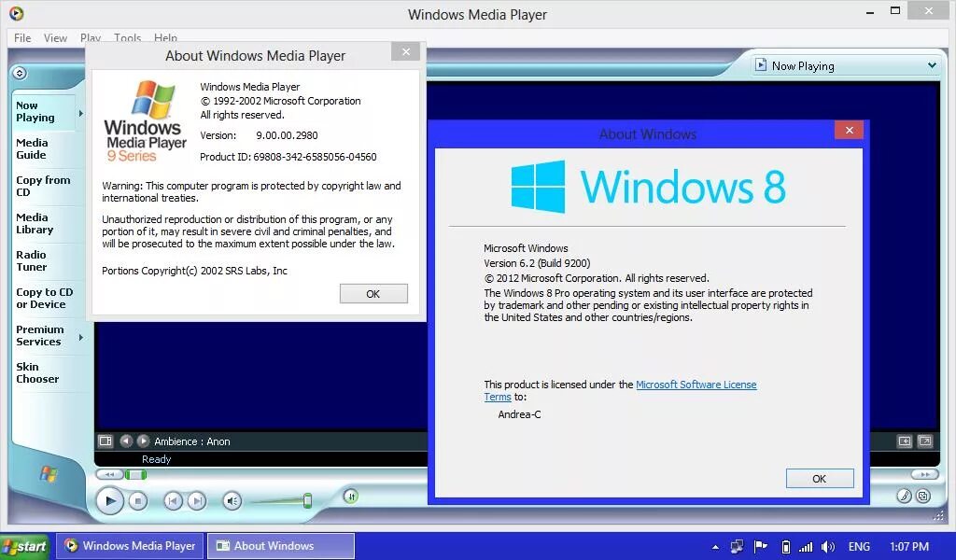Click the 1:07 PM clock
This screenshot has width=956, height=560.
909,547
